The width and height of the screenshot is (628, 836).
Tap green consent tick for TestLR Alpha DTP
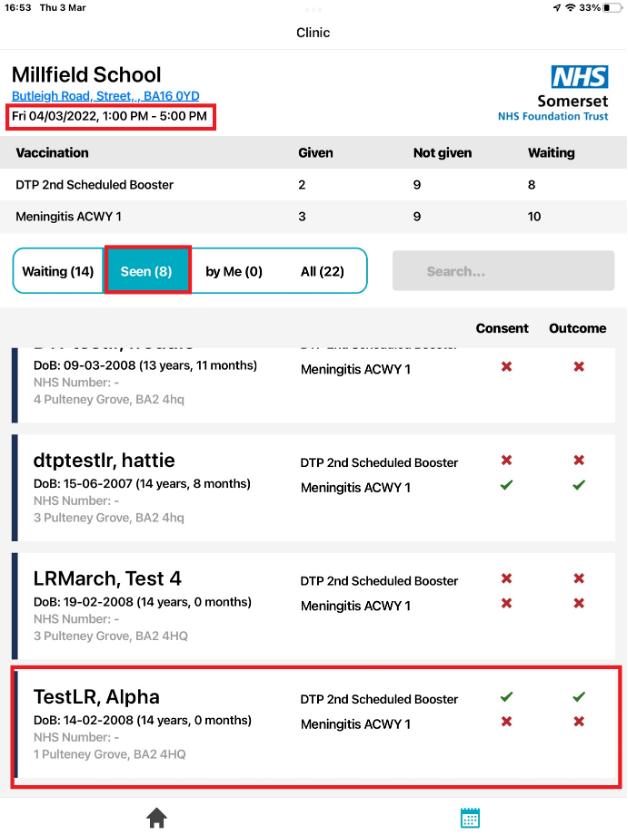click(x=507, y=697)
